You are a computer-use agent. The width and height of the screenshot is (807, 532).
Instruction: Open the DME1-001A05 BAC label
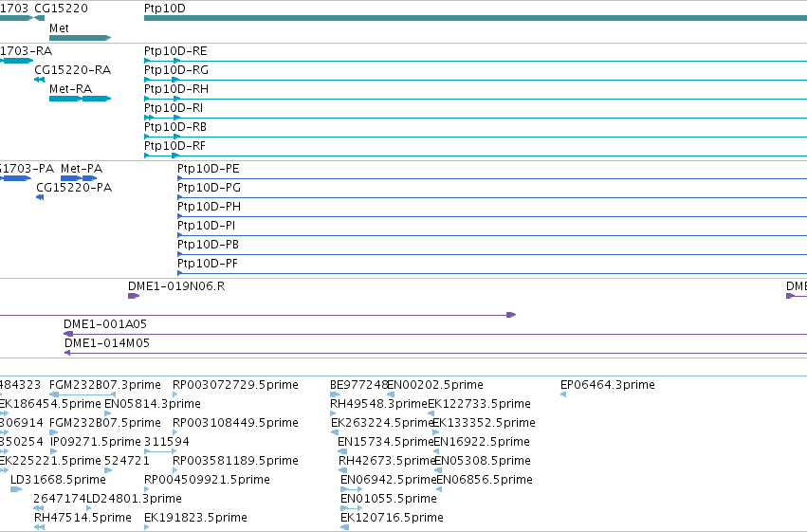(105, 324)
